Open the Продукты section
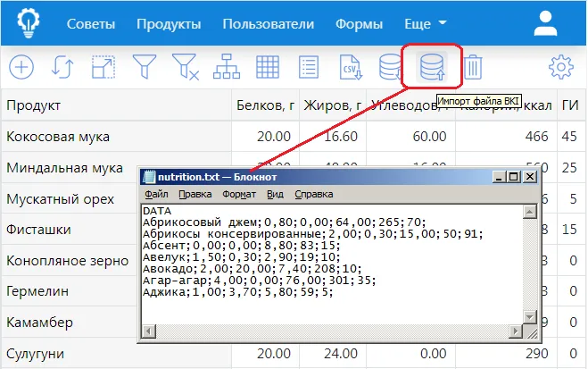This screenshot has width=588, height=369. [169, 24]
